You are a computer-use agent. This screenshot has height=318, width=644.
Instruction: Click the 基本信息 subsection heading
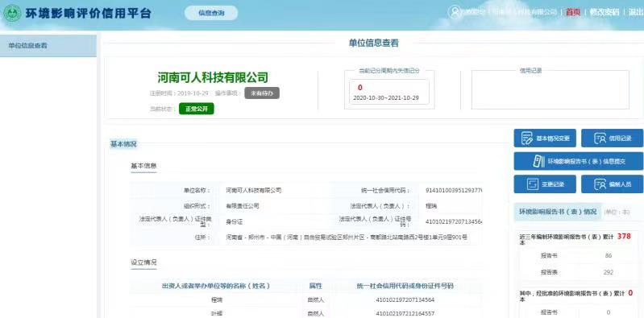pyautogui.click(x=143, y=166)
